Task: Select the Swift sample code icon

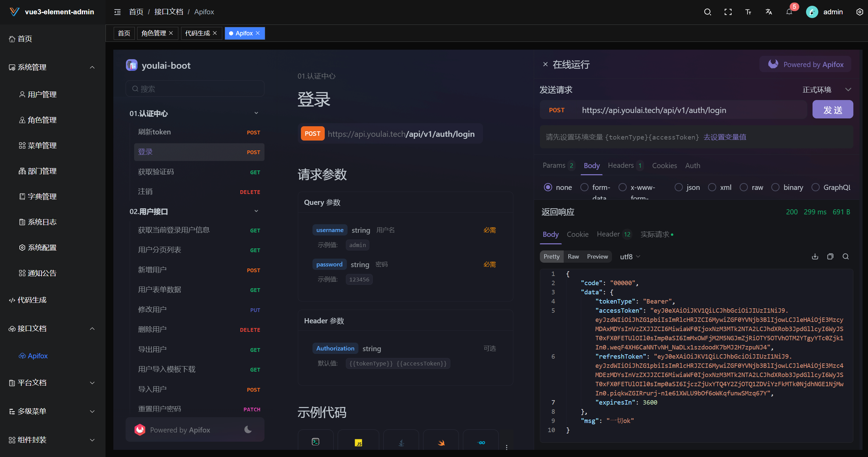Action: tap(441, 442)
